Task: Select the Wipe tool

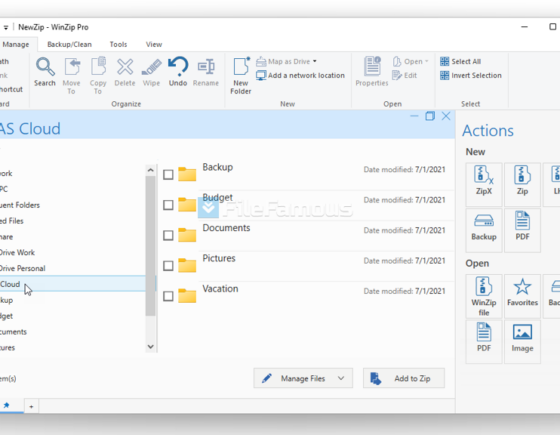Action: [151, 72]
